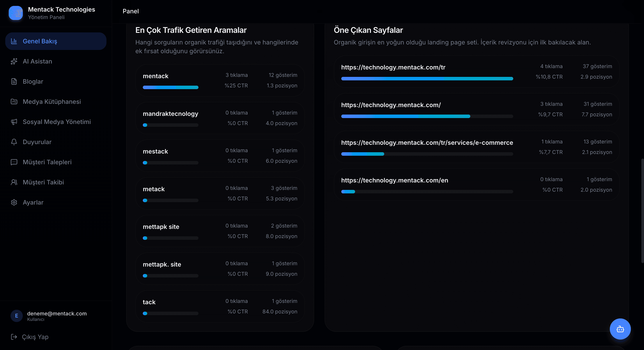Select the mestack query row
This screenshot has width=644, height=350.
(220, 156)
